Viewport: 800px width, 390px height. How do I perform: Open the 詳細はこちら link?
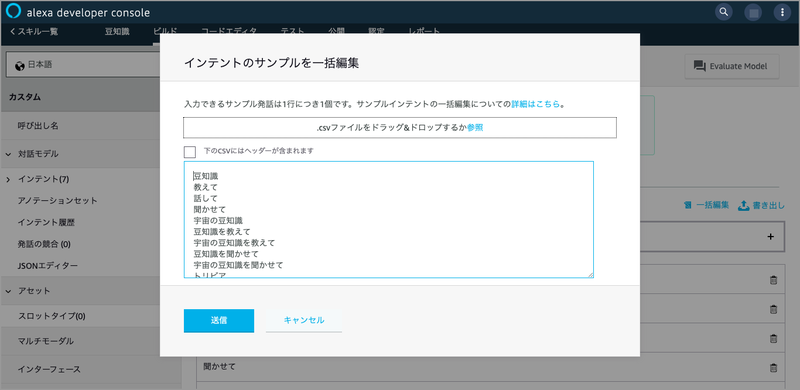click(x=536, y=104)
